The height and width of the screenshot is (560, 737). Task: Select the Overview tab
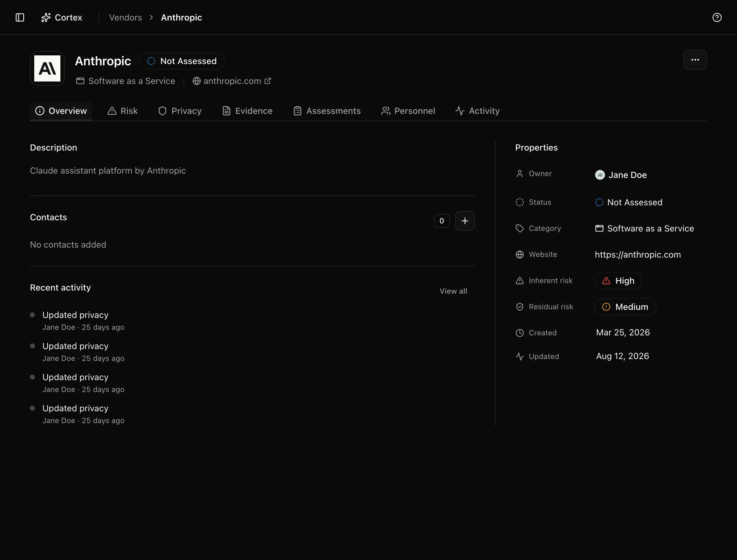[61, 111]
